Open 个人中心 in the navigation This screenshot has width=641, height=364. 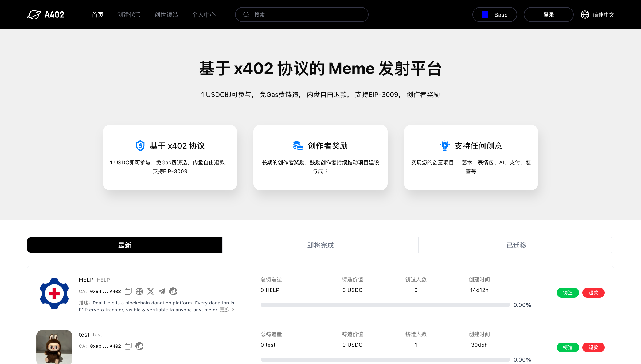[204, 15]
